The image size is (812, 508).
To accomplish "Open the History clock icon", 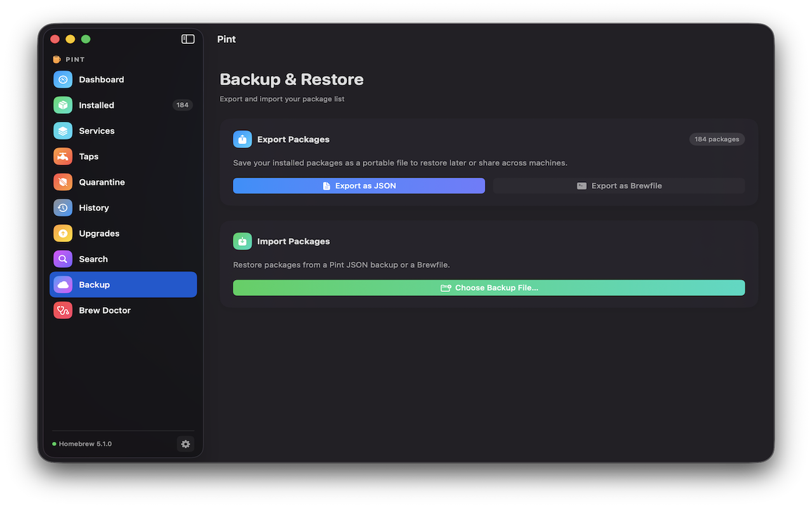I will pyautogui.click(x=63, y=208).
